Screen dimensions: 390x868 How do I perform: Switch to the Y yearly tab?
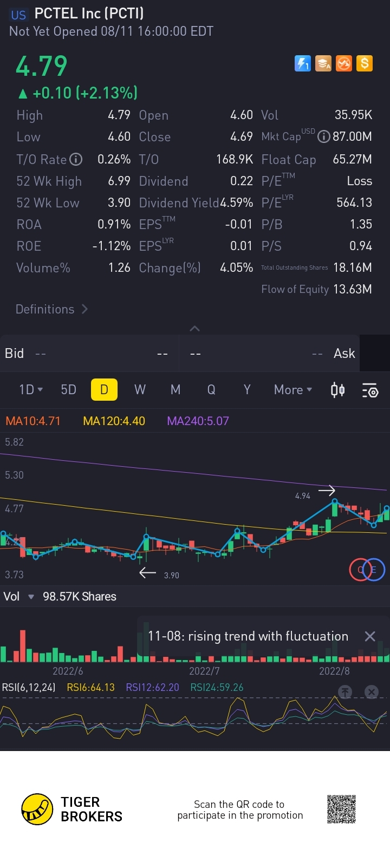tap(247, 390)
